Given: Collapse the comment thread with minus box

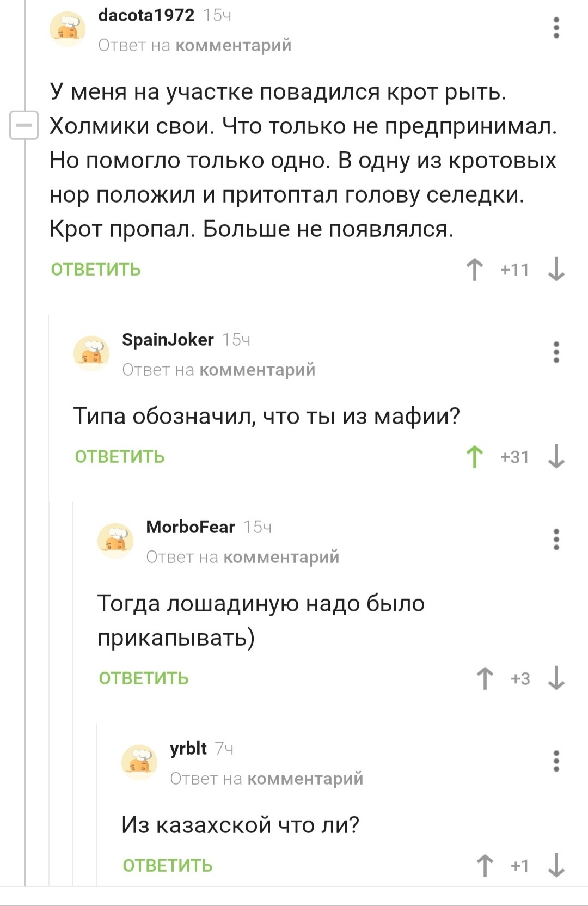Looking at the screenshot, I should (24, 125).
